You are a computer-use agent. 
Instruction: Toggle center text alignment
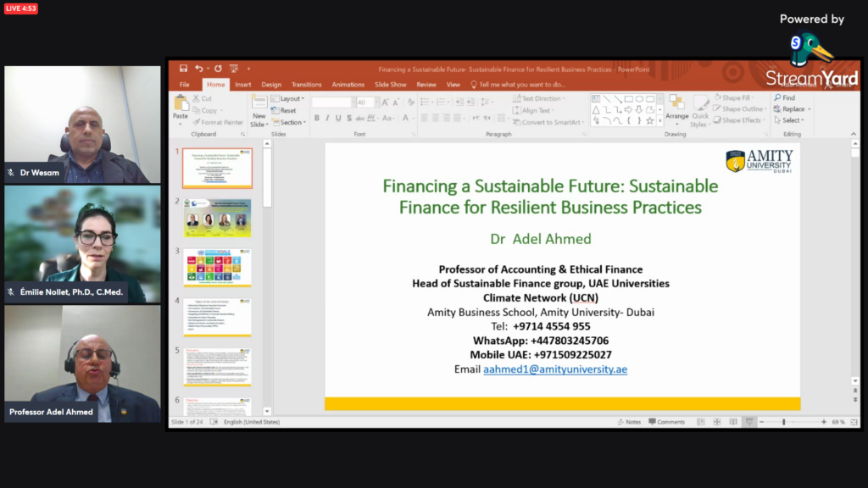coord(436,118)
